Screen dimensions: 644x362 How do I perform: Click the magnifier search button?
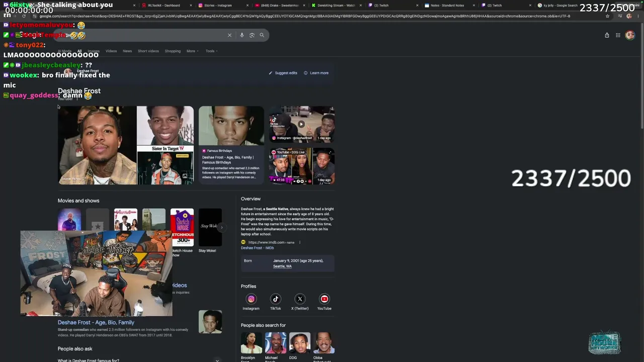(x=262, y=35)
